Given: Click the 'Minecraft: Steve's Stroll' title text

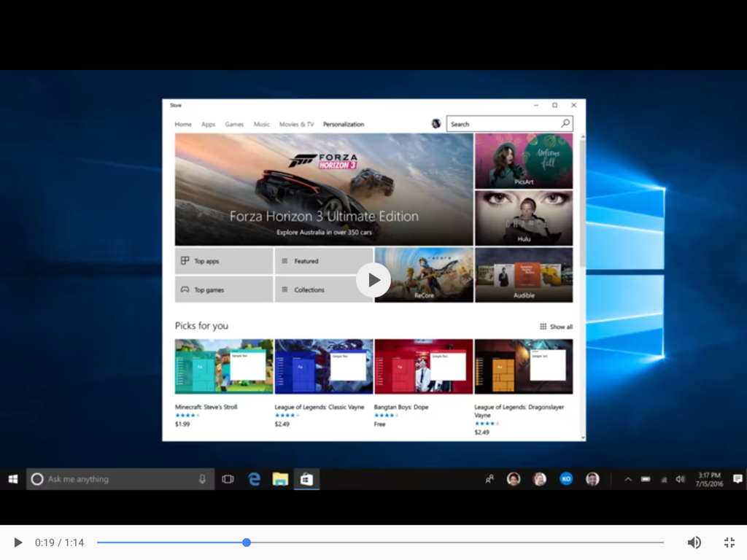Looking at the screenshot, I should click(206, 407).
